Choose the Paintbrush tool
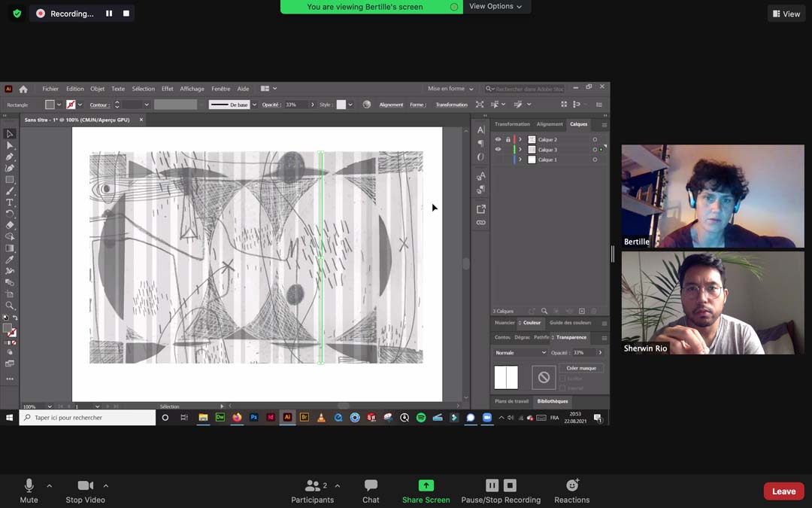 9,191
